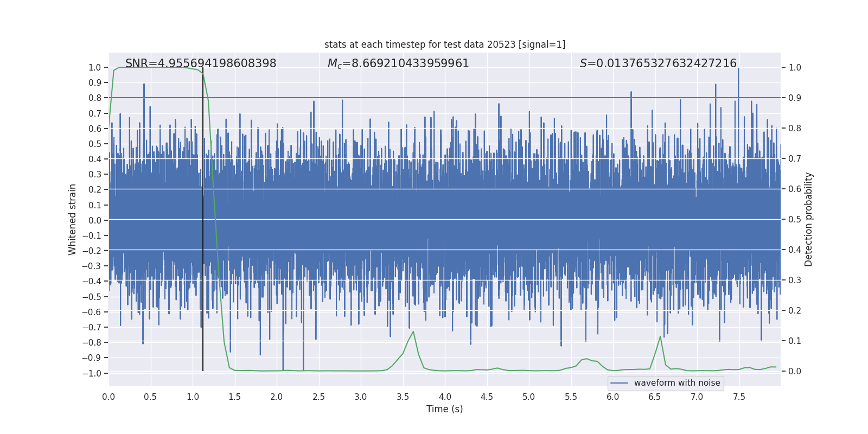Click the 0.0 tick on the whitened strain axis
The height and width of the screenshot is (434, 868).
point(94,220)
